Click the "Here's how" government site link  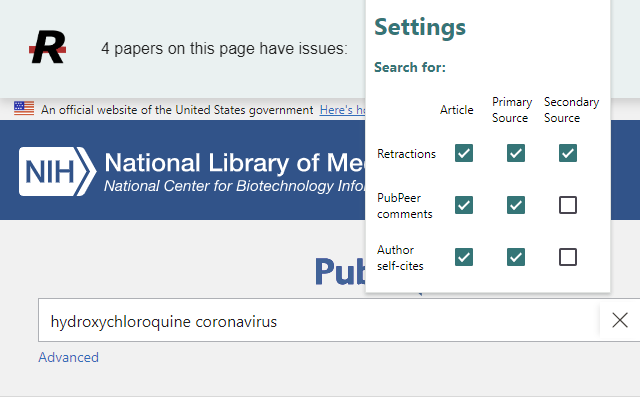tap(342, 110)
